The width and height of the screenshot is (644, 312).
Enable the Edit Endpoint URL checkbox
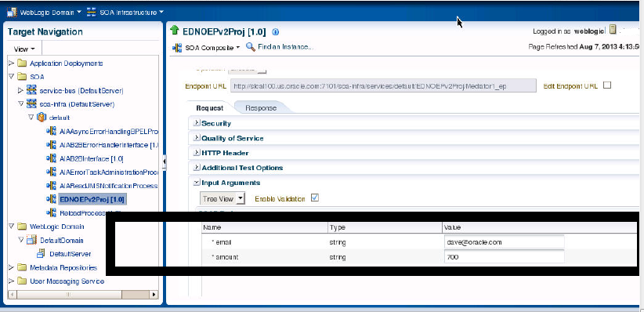pos(607,85)
